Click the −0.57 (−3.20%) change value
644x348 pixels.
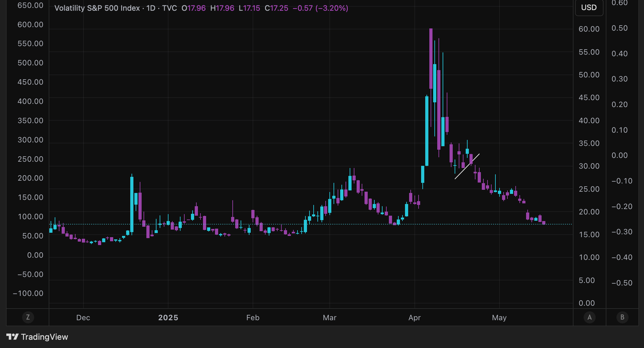tap(320, 8)
